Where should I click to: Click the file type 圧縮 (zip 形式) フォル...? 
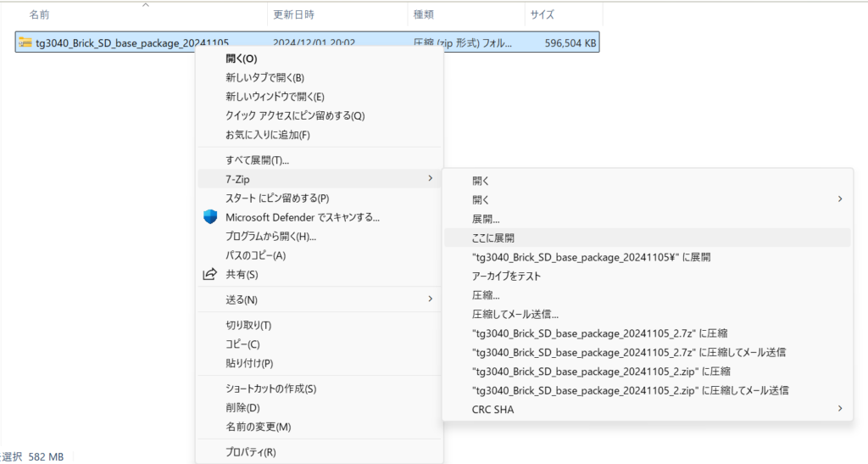[462, 42]
